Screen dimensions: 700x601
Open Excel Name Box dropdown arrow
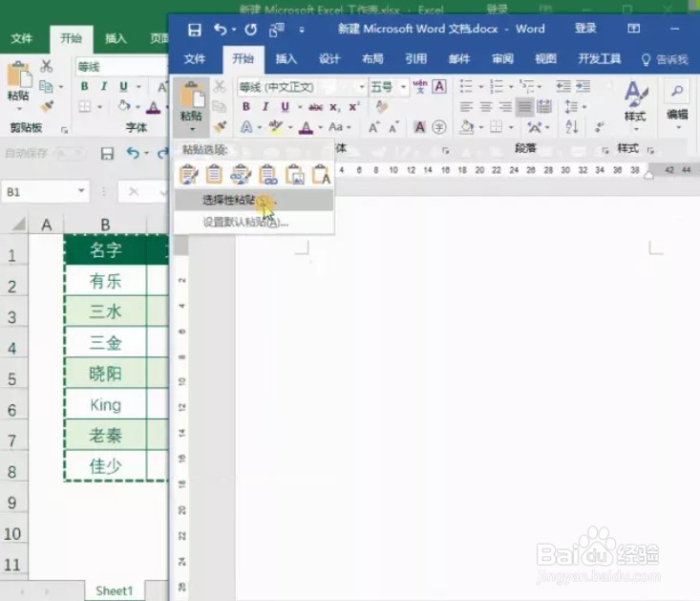pos(81,191)
